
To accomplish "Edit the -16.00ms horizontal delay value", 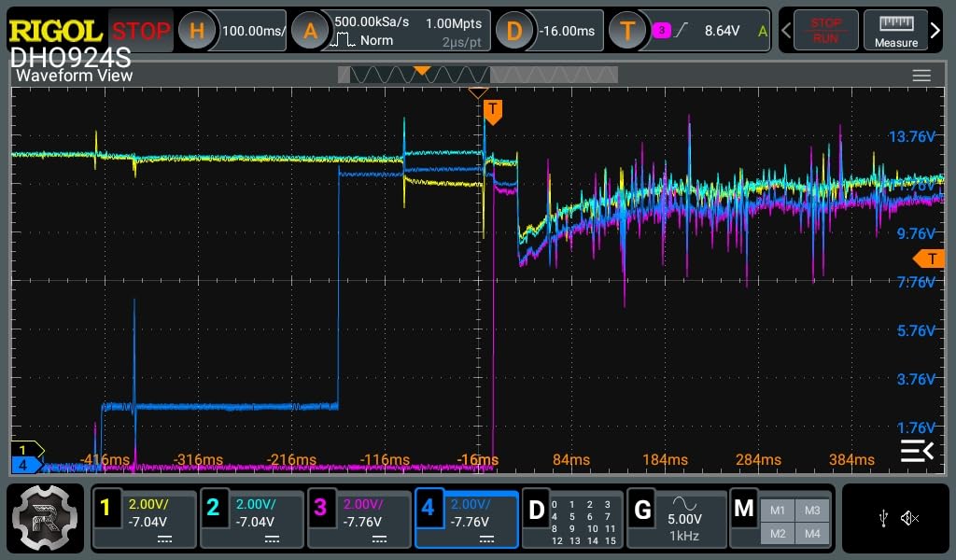I will tap(567, 31).
